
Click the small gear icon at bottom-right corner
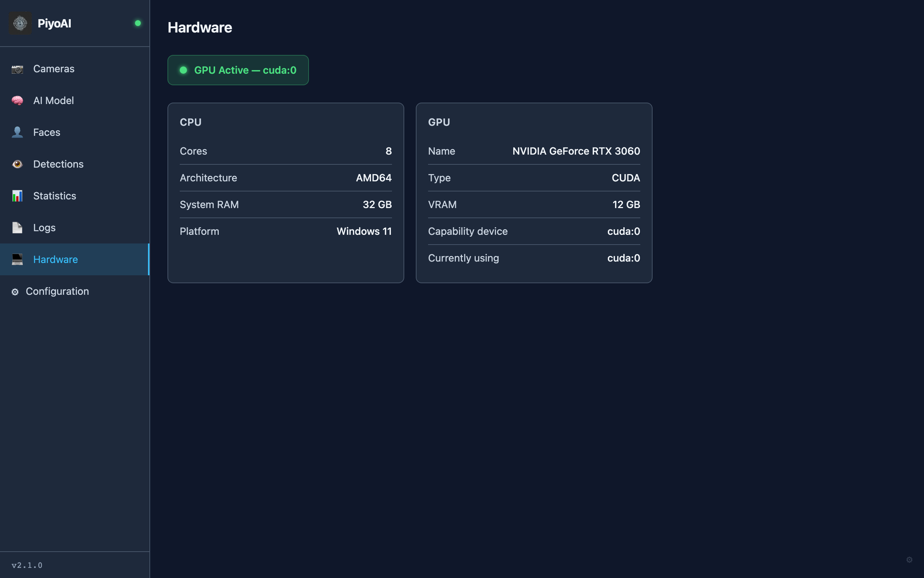[x=910, y=560]
